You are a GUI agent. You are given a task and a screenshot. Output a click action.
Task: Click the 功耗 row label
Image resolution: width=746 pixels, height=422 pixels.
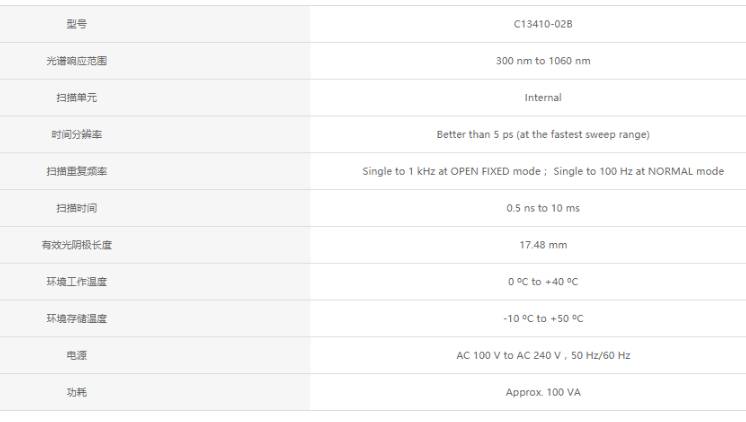tap(77, 392)
